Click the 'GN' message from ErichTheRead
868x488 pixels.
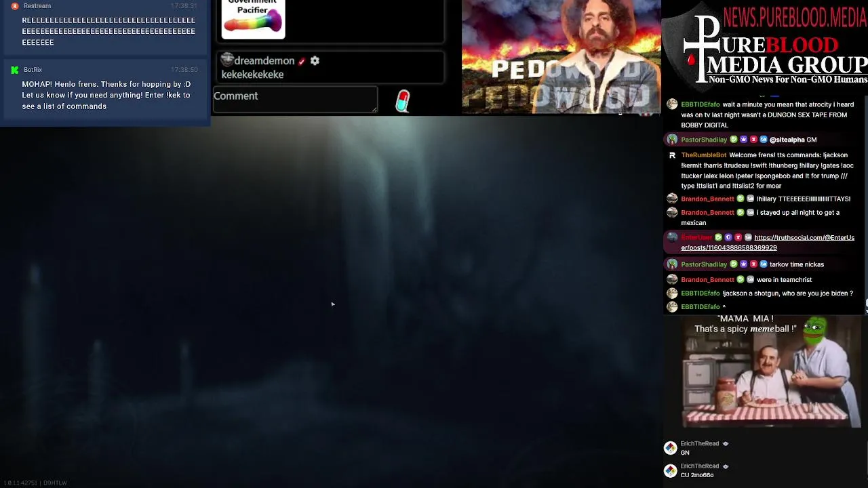click(685, 453)
